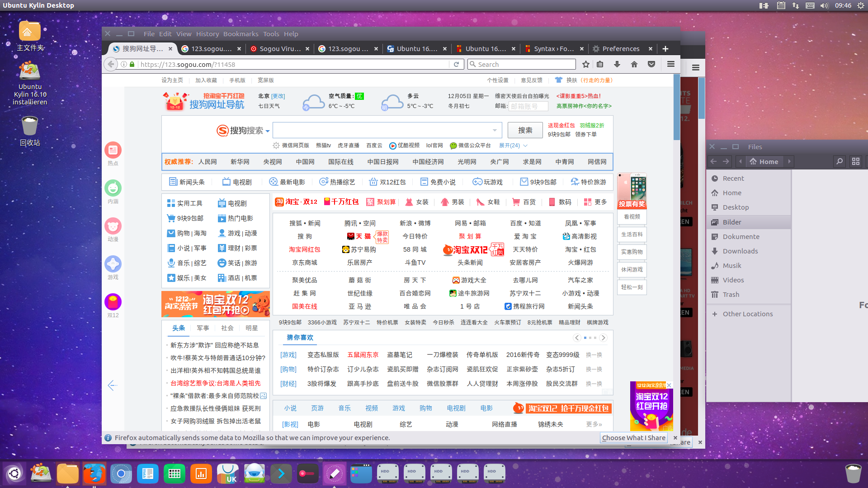Open the Pocket icon in Firefox toolbar
The width and height of the screenshot is (868, 488).
[651, 64]
